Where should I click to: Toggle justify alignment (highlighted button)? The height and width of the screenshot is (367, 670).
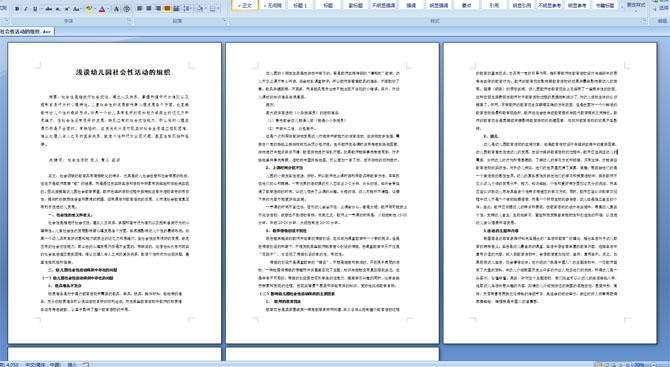(167, 9)
